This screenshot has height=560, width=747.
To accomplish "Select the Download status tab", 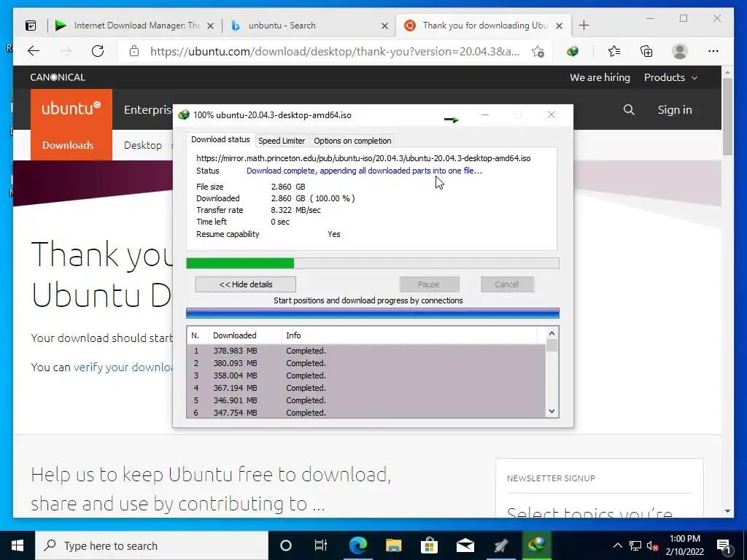I will [x=220, y=139].
